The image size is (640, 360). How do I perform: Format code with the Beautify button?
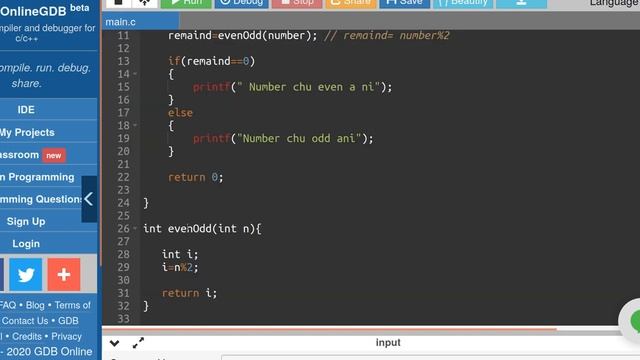[x=463, y=3]
